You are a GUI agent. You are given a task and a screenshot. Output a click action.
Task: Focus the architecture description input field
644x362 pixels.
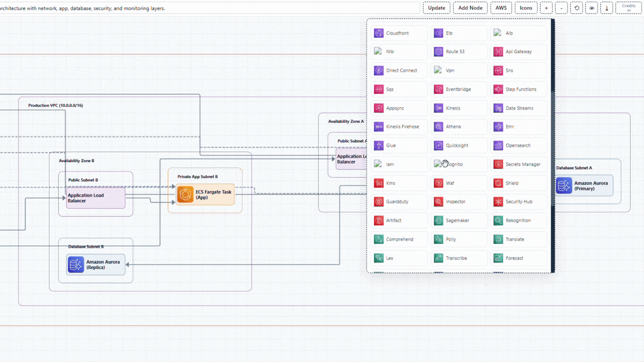tap(210, 8)
